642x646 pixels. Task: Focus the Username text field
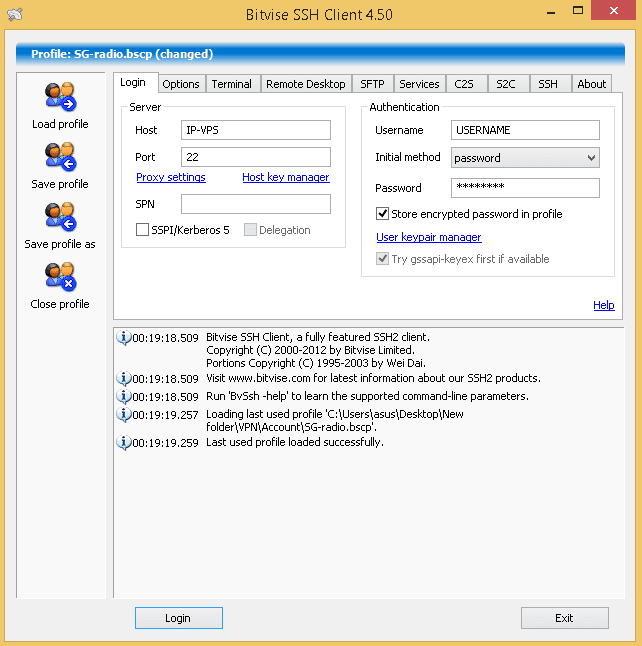click(x=524, y=130)
